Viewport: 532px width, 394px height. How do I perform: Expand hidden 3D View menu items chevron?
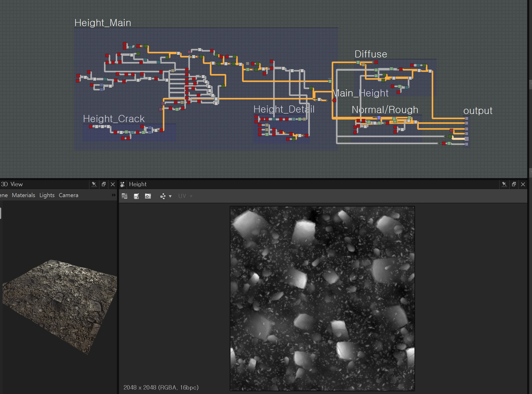click(x=113, y=195)
